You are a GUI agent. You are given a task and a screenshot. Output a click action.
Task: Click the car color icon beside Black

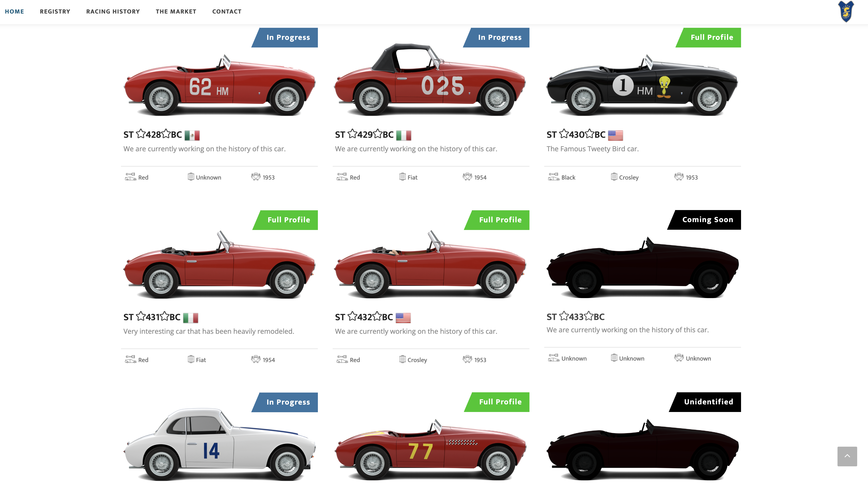(554, 177)
